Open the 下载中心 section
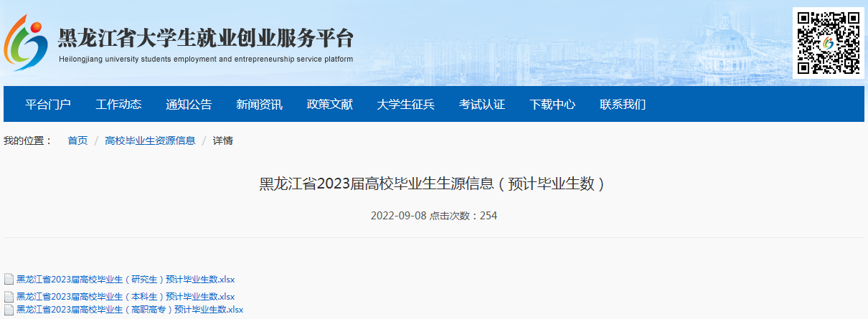This screenshot has height=319, width=868. coord(552,105)
